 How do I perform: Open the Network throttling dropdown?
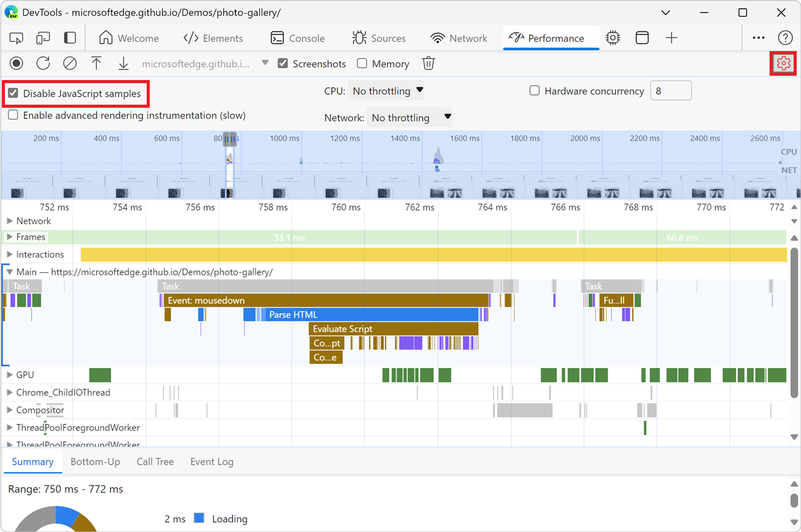pos(409,117)
